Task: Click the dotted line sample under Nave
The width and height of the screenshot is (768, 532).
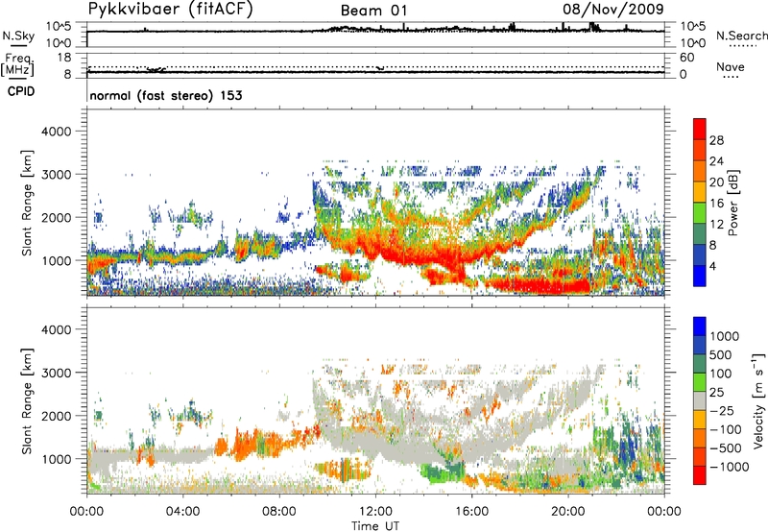Action: [x=731, y=77]
